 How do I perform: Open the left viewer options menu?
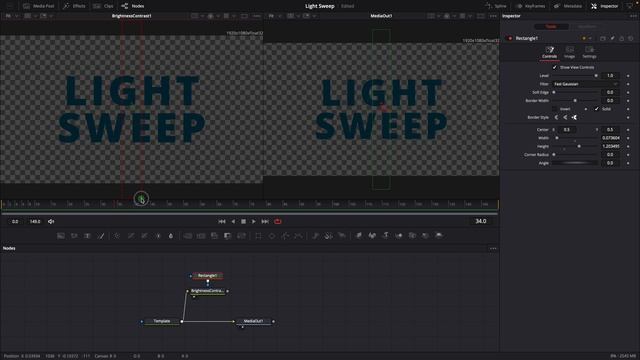click(257, 16)
